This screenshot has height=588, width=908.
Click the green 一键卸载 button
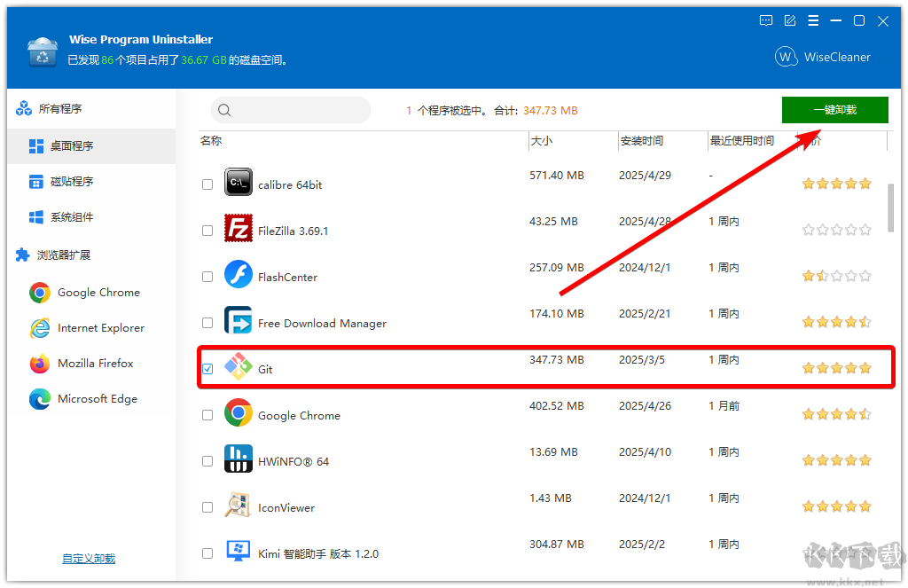[x=834, y=110]
